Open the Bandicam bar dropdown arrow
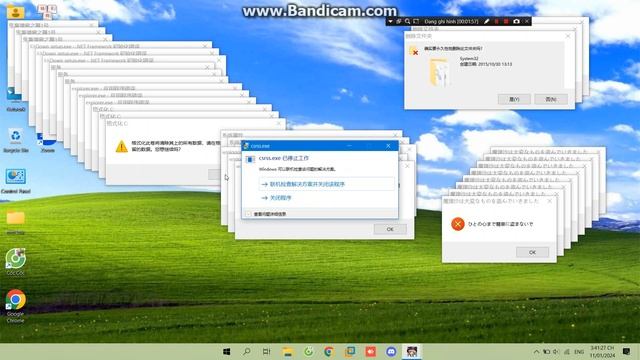 pyautogui.click(x=390, y=21)
